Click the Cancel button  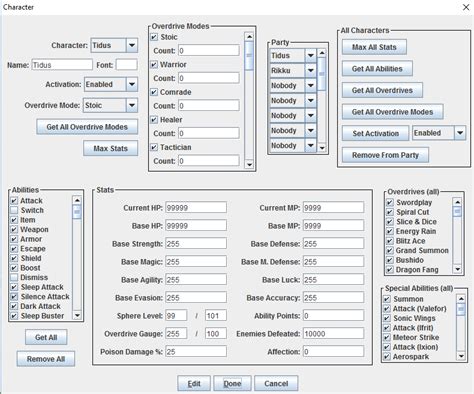(x=276, y=384)
